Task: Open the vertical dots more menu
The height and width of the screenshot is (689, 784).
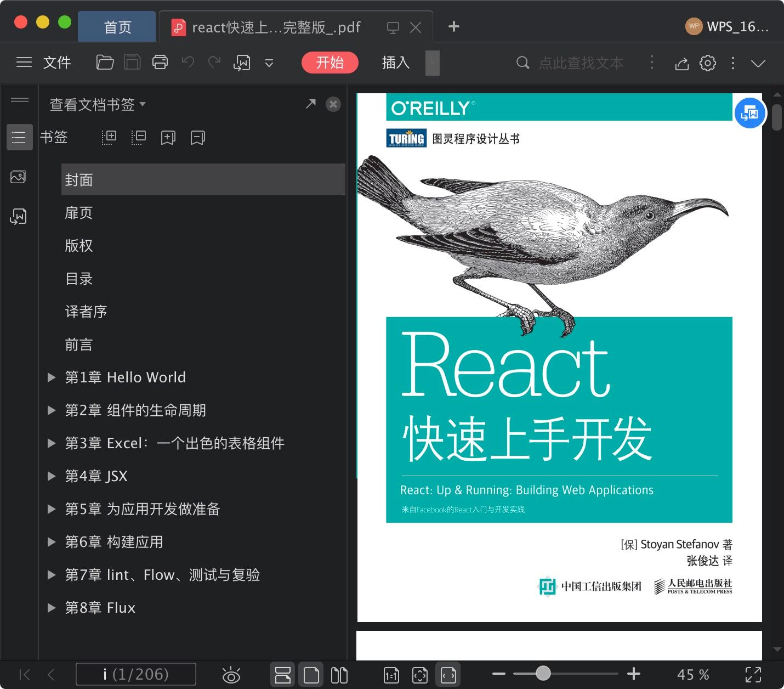Action: (733, 63)
